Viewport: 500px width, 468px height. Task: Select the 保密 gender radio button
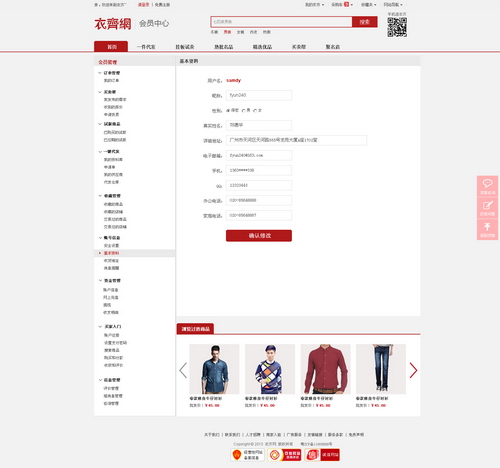click(228, 110)
